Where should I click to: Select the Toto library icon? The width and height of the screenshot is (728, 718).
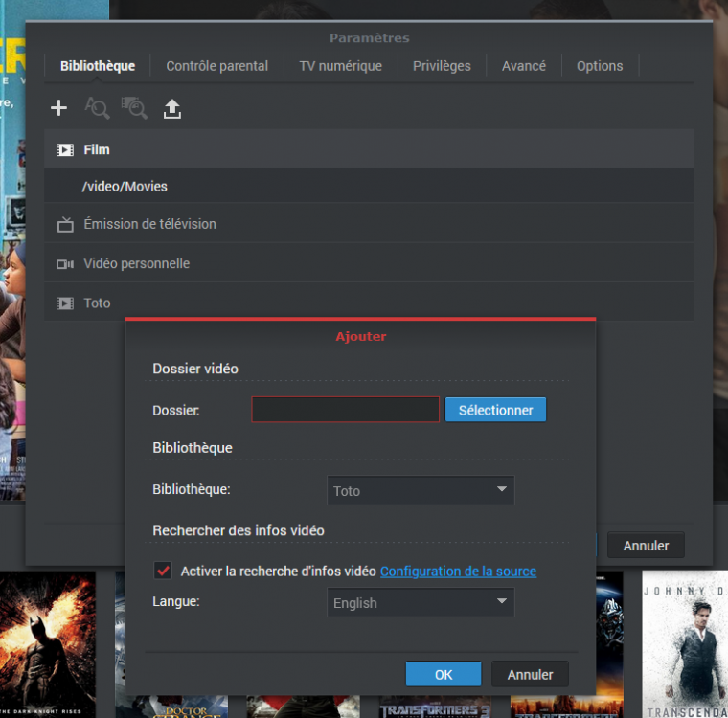[x=65, y=303]
